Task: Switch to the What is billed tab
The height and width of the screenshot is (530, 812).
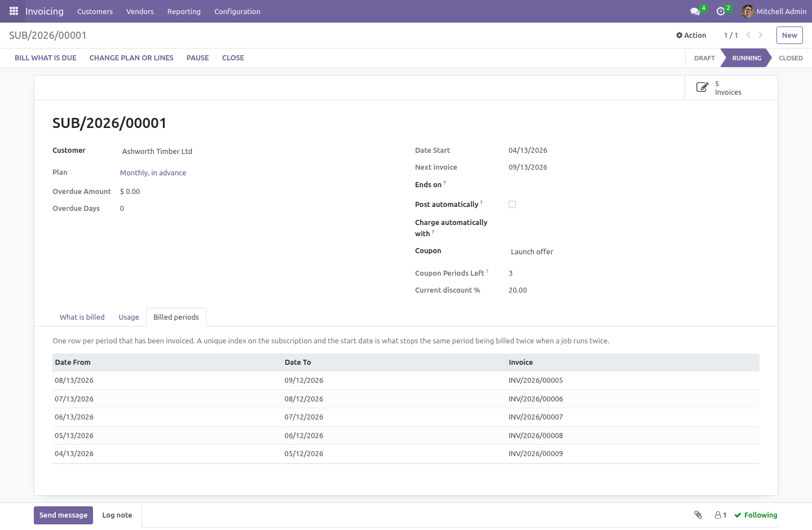Action: point(82,317)
